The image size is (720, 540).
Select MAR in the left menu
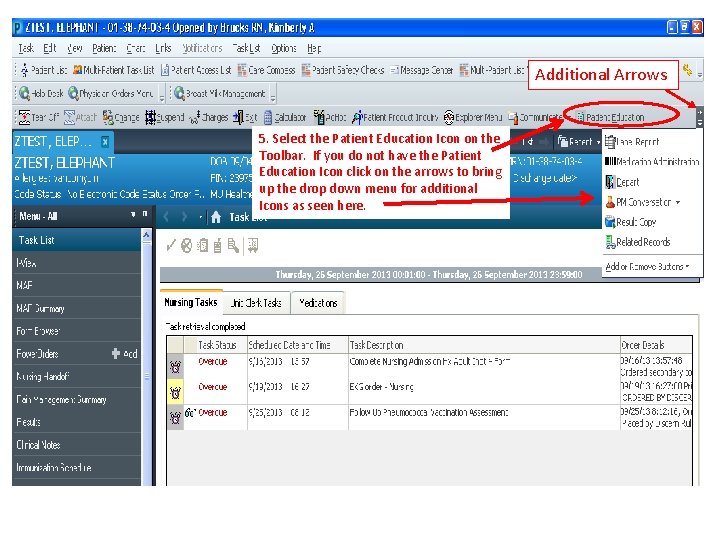76,285
